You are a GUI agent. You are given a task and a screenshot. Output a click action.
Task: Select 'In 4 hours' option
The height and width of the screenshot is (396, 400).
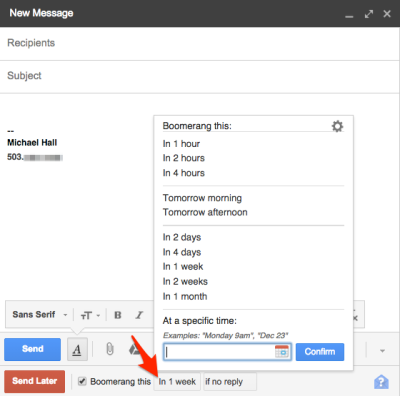[184, 173]
